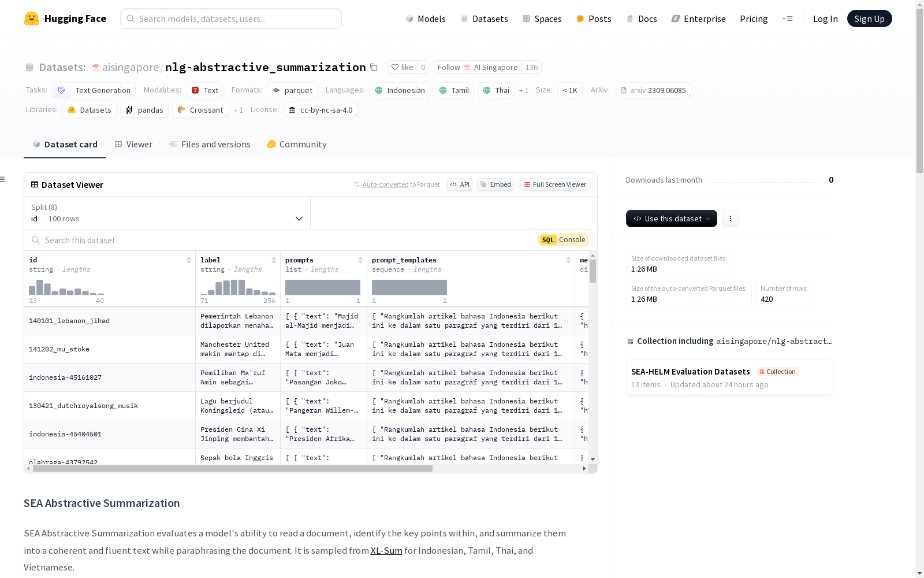The image size is (924, 578).
Task: Click the parquet format tag
Action: coord(292,90)
